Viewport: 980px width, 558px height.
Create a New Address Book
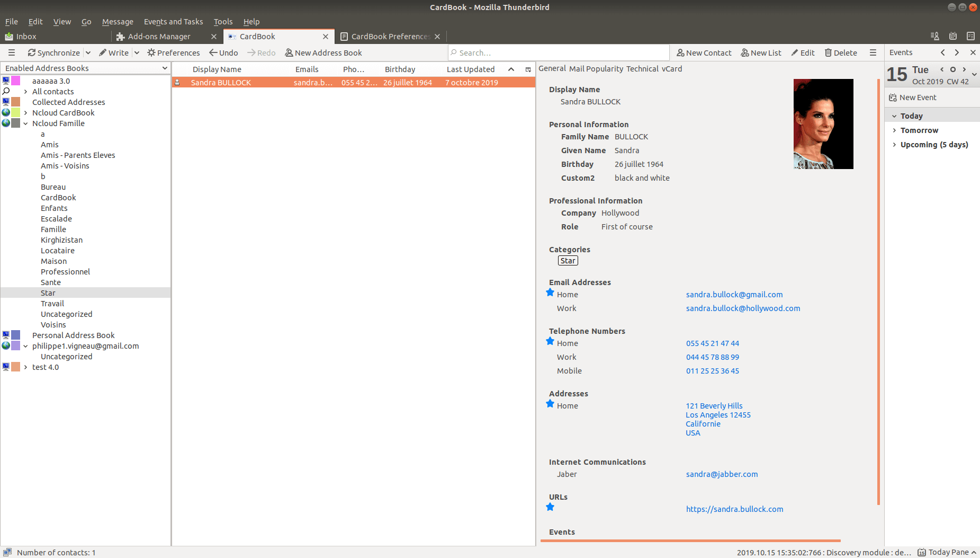coord(323,52)
